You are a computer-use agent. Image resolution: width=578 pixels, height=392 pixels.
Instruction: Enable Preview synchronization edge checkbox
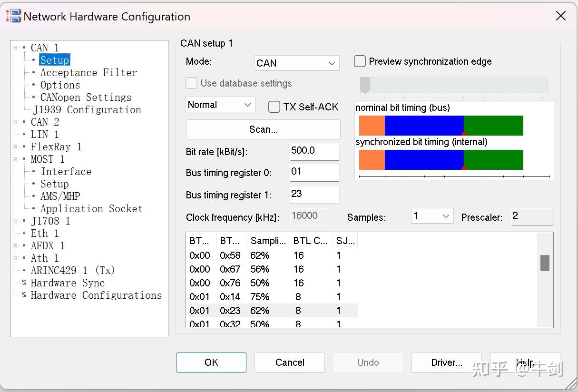pyautogui.click(x=360, y=61)
